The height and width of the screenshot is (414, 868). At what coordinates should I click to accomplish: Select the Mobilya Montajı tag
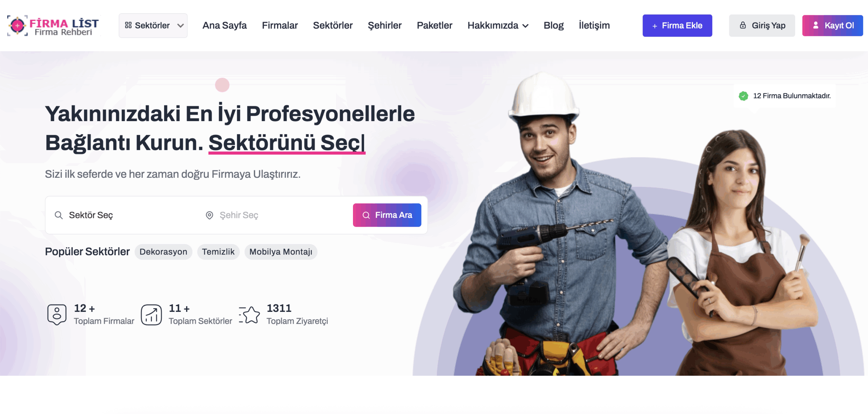[x=281, y=252]
